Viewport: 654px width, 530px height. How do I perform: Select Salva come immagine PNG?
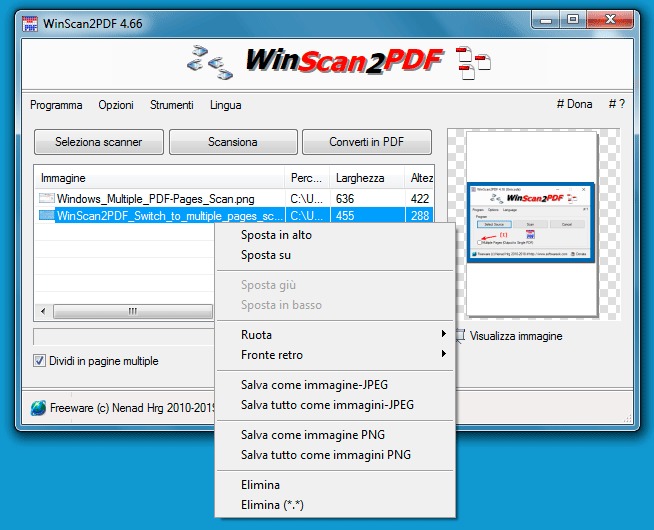313,435
